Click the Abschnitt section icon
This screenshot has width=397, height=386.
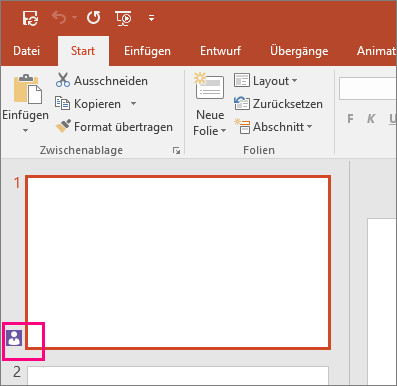pos(242,126)
